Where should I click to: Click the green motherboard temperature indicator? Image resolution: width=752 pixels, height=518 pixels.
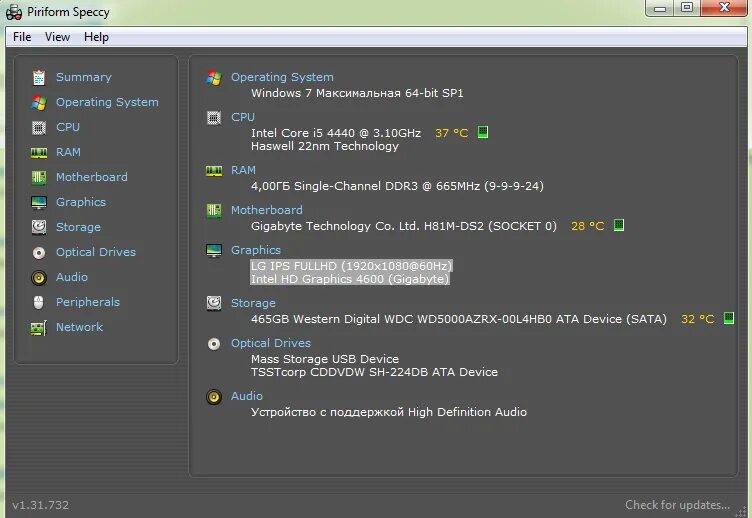[x=619, y=225]
